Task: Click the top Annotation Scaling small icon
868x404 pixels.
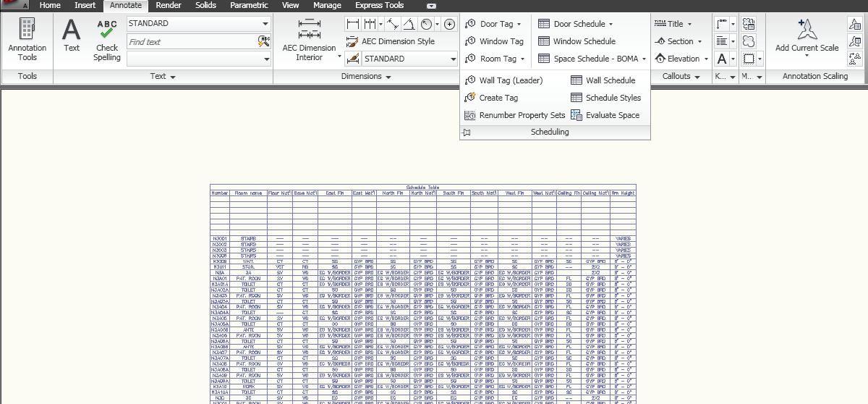Action: pos(855,24)
